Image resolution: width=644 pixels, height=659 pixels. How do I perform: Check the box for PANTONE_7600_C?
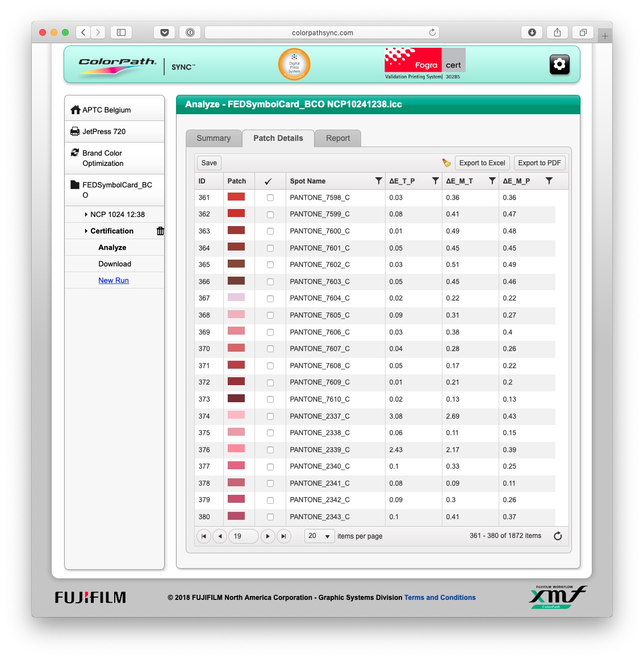270,231
